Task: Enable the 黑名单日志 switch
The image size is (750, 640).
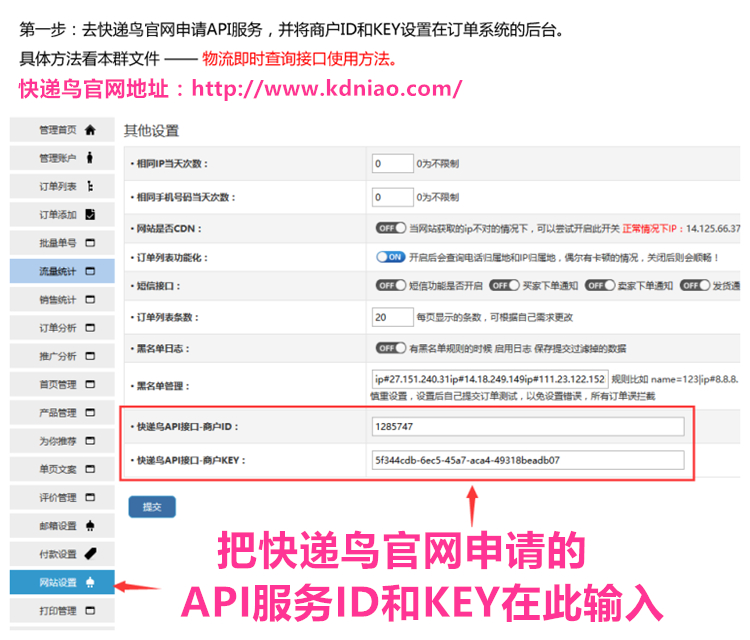Action: coord(390,348)
